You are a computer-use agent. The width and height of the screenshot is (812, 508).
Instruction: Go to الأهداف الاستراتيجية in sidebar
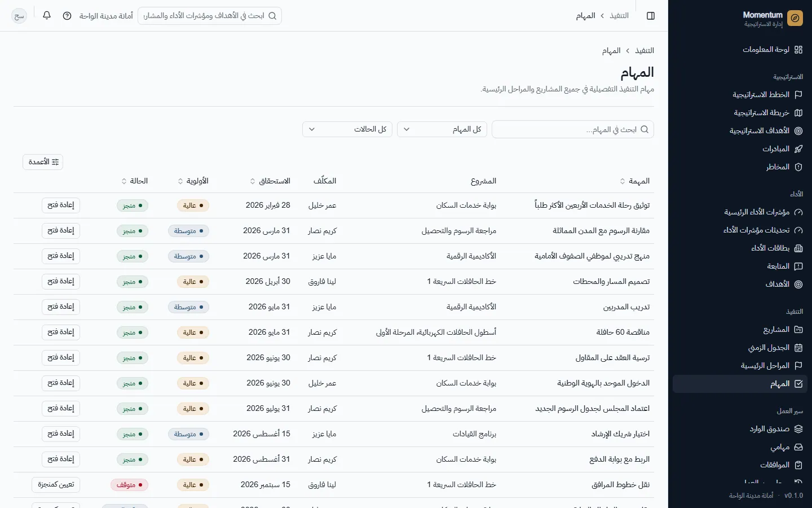click(740, 131)
